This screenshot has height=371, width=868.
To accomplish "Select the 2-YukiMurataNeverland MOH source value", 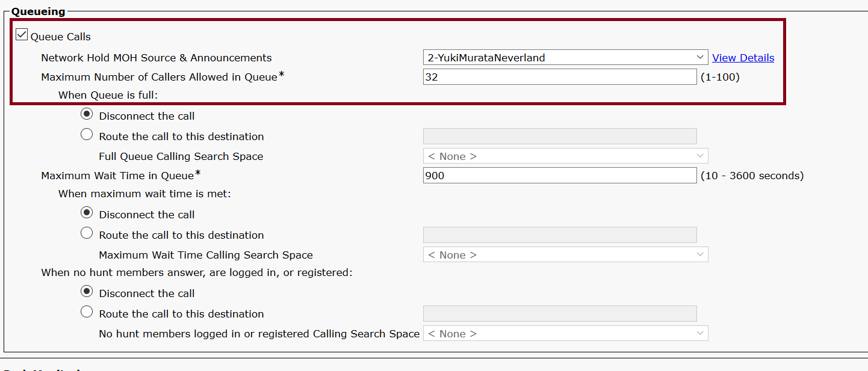I will click(542, 57).
